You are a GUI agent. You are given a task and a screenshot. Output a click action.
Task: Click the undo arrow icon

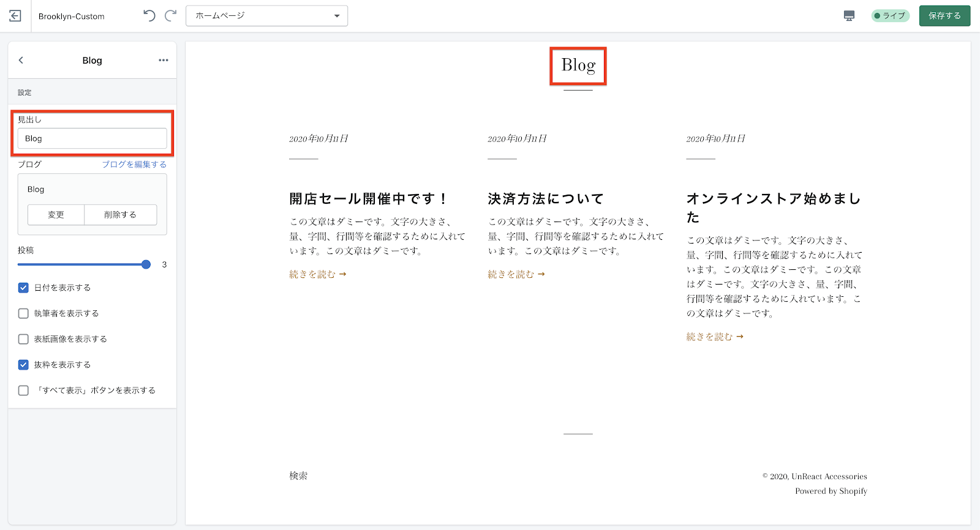tap(149, 16)
